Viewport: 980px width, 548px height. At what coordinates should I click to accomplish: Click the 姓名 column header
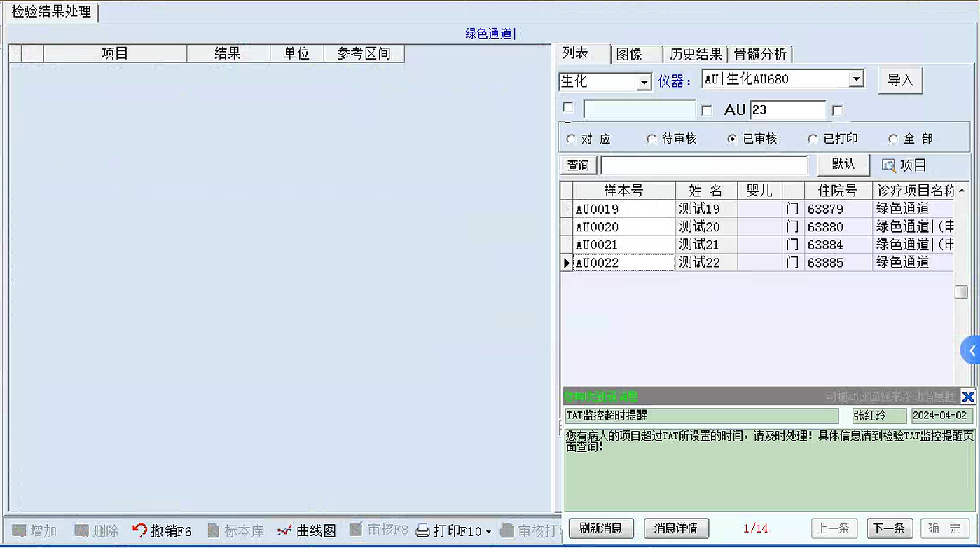[x=706, y=191]
